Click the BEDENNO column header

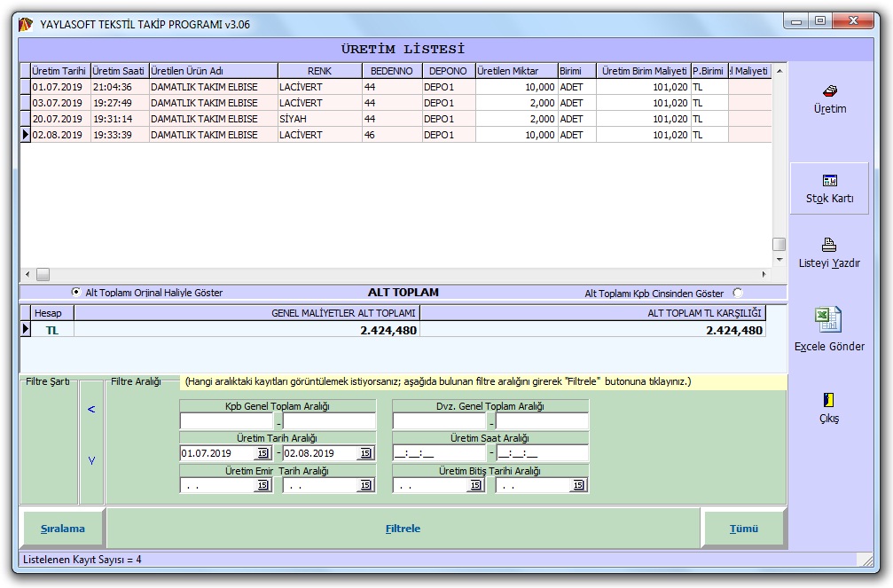392,71
